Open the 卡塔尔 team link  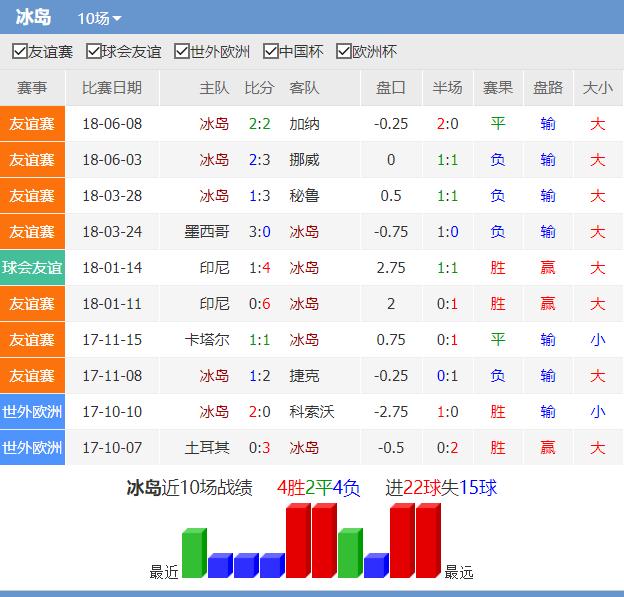(207, 340)
